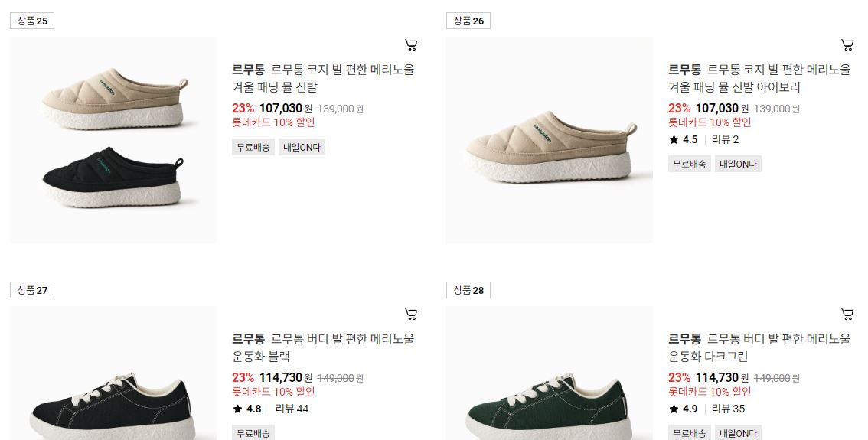Open beige and black mule product image
This screenshot has width=868, height=440.
[113, 140]
